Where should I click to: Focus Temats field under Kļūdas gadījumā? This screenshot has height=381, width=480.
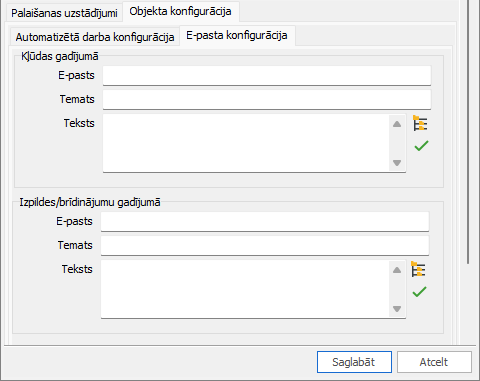click(267, 99)
